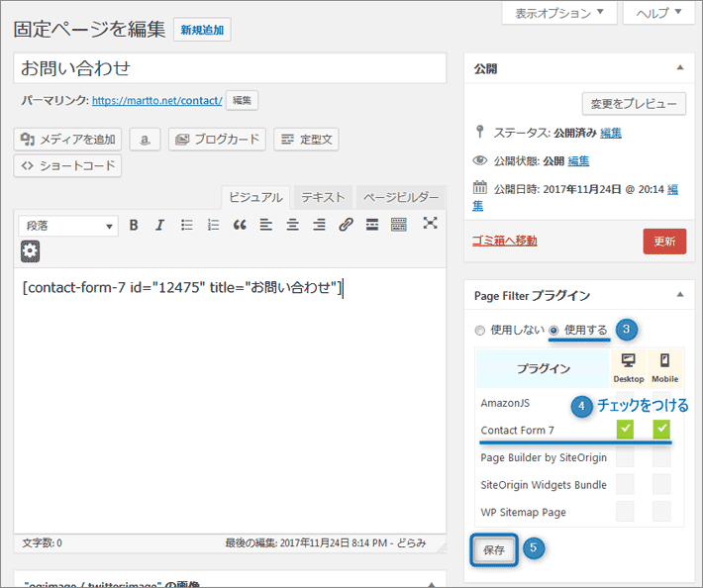The height and width of the screenshot is (588, 703).
Task: Uncheck Contact Form 7 Desktop checkbox
Action: [x=625, y=430]
